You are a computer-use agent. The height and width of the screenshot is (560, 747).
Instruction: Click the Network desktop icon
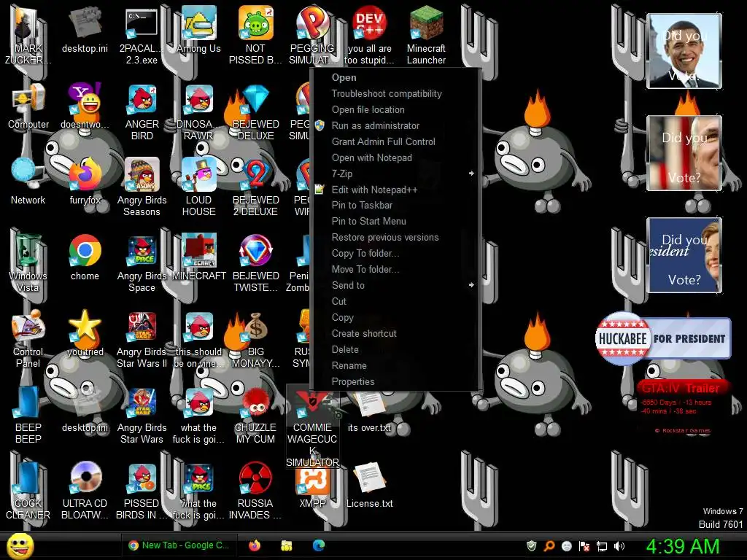(28, 182)
